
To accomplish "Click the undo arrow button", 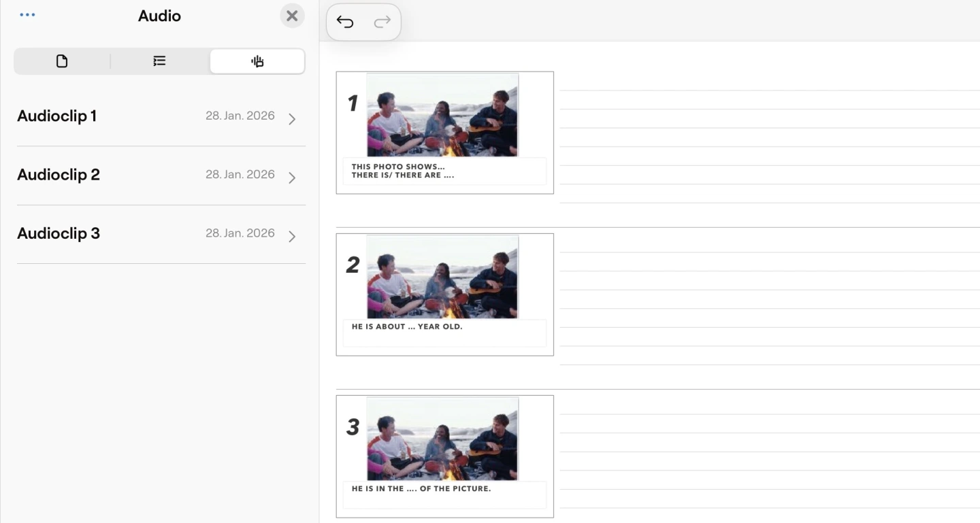I will coord(345,22).
